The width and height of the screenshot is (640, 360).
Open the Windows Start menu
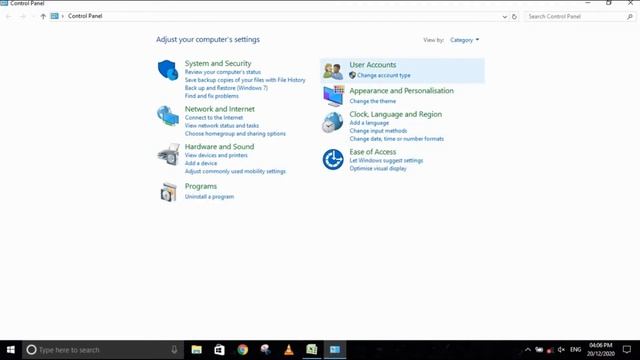click(x=11, y=350)
